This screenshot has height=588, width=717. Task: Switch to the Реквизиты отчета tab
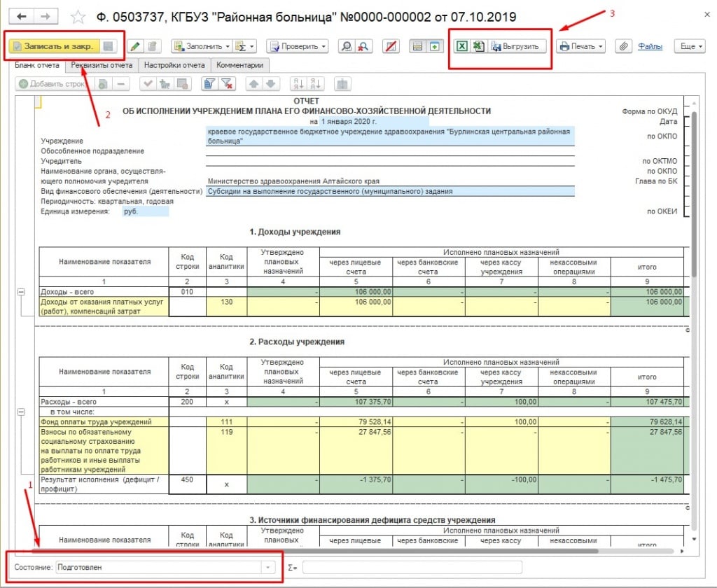(x=102, y=65)
